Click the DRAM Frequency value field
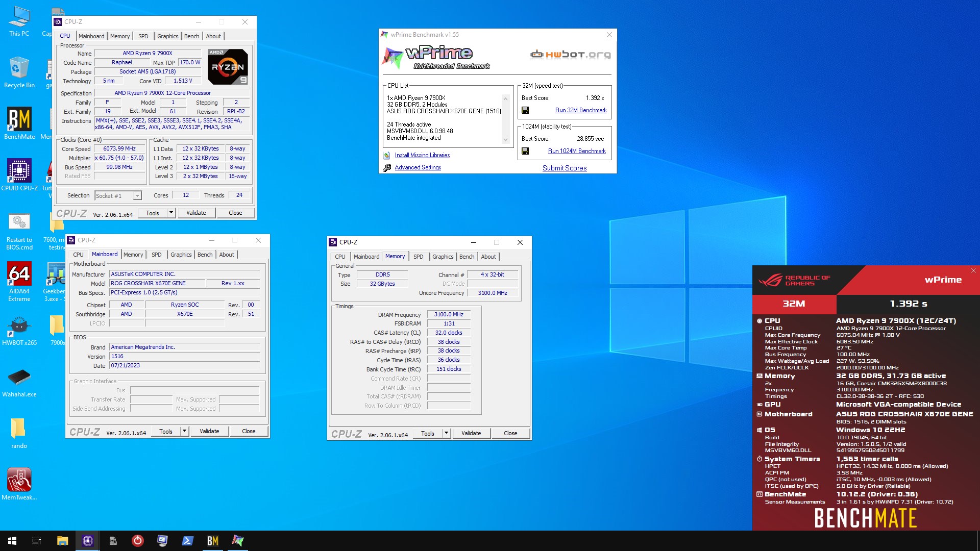 coord(449,315)
